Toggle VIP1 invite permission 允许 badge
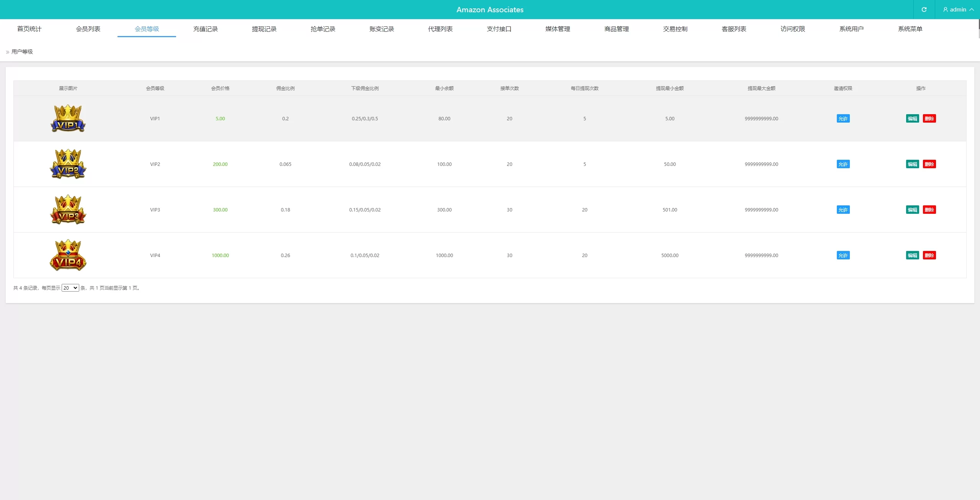The image size is (980, 500). coord(843,118)
